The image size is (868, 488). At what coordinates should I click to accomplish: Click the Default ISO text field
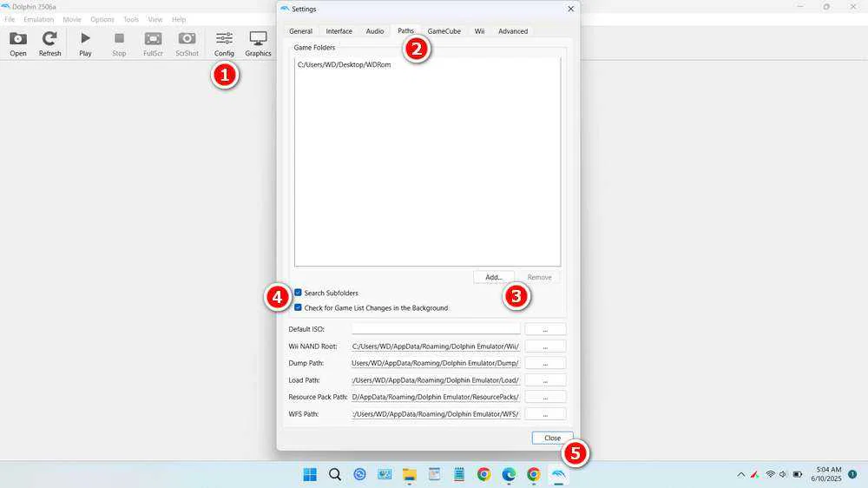[x=436, y=329]
